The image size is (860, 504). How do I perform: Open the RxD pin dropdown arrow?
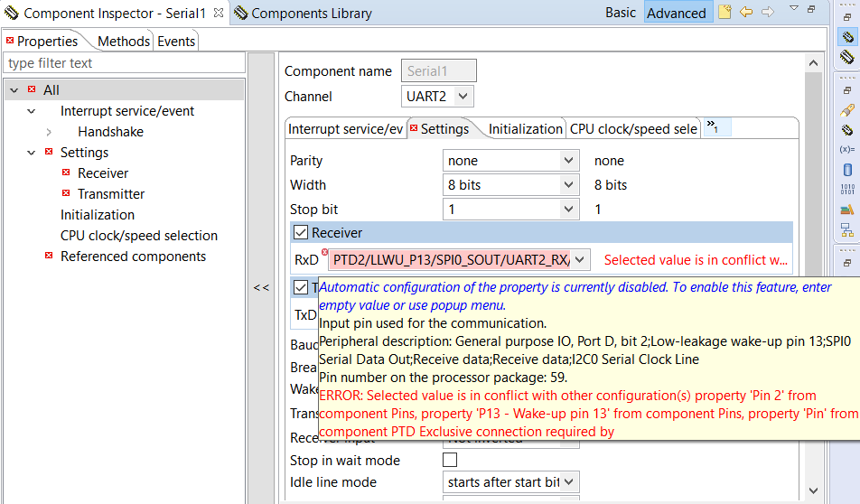580,259
